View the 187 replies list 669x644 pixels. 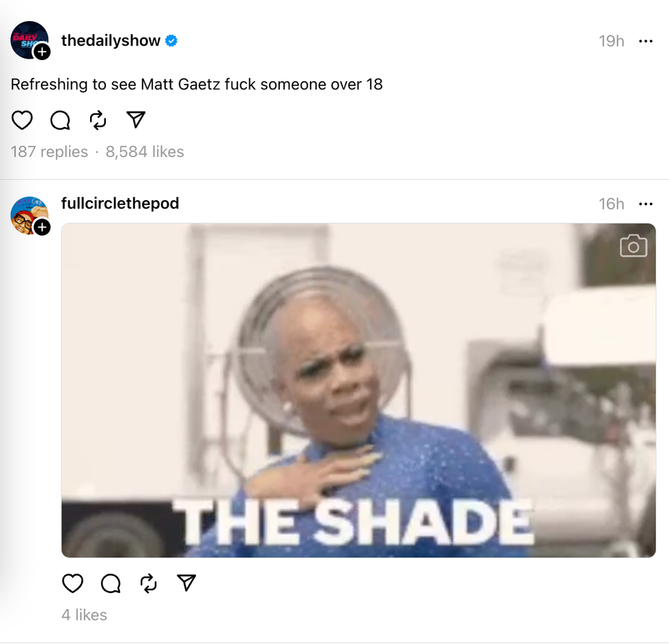point(49,152)
